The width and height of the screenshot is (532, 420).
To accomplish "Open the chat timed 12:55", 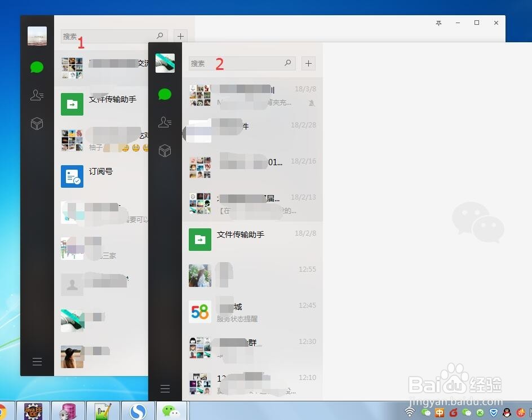I will pyautogui.click(x=252, y=276).
